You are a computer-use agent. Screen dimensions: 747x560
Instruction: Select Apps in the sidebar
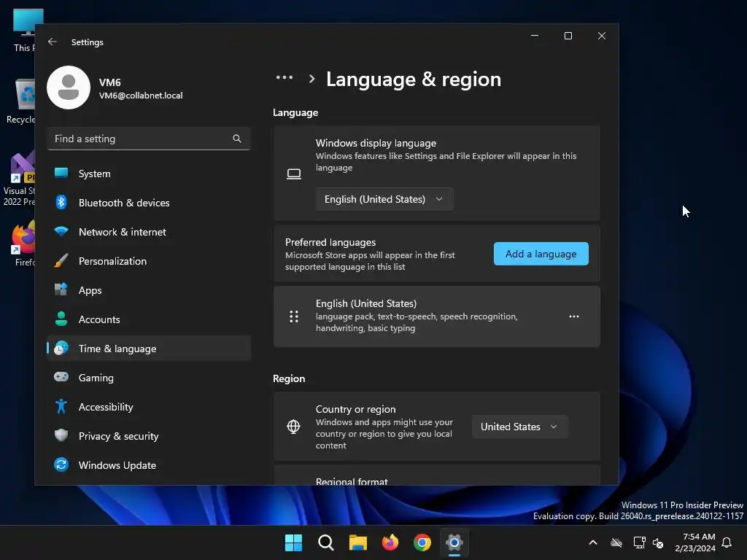[x=149, y=290]
